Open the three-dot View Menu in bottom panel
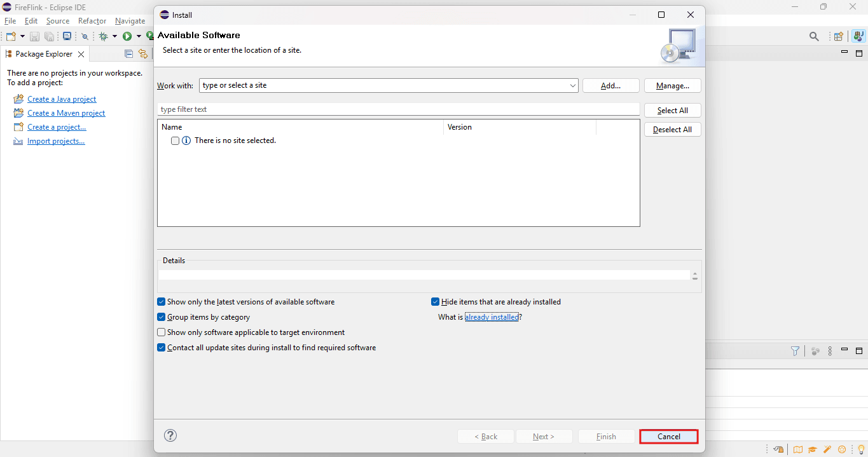 (x=830, y=351)
